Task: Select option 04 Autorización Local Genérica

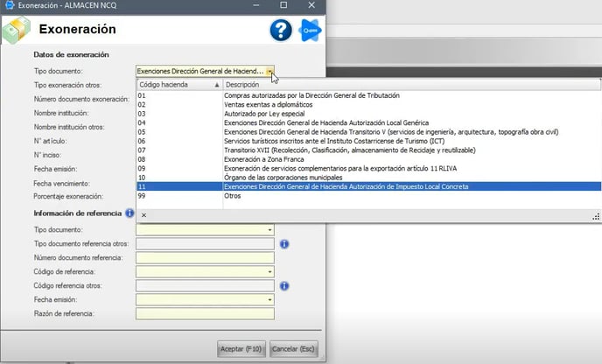Action: (369, 122)
